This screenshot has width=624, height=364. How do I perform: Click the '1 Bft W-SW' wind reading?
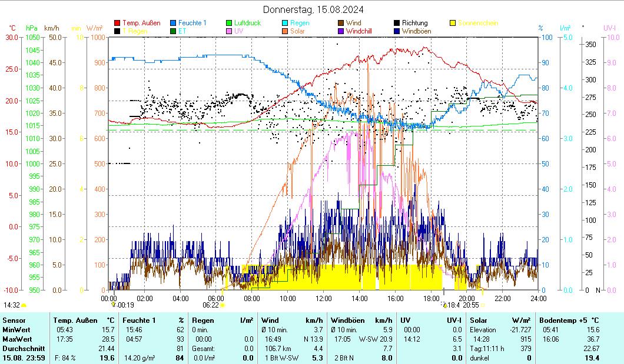coord(282,358)
